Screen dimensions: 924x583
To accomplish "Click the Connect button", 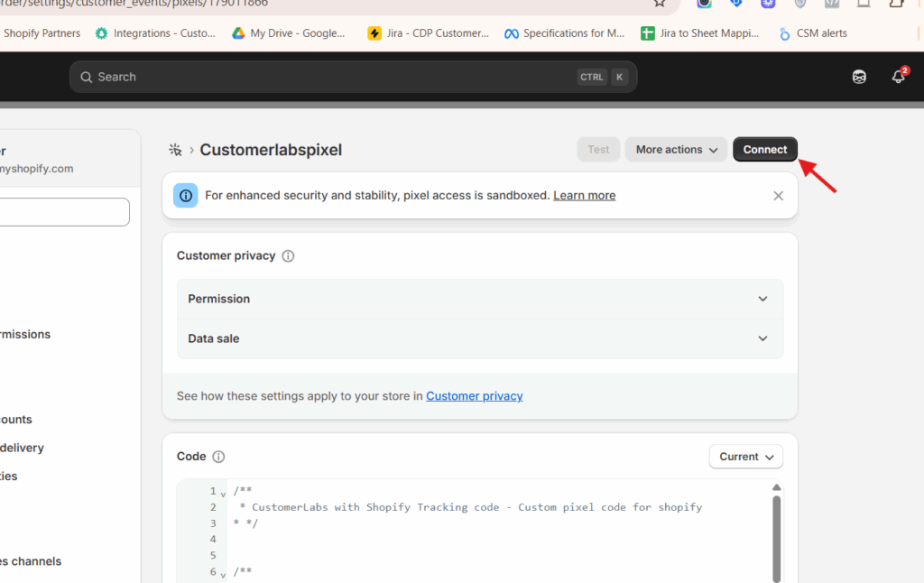I will coord(765,150).
